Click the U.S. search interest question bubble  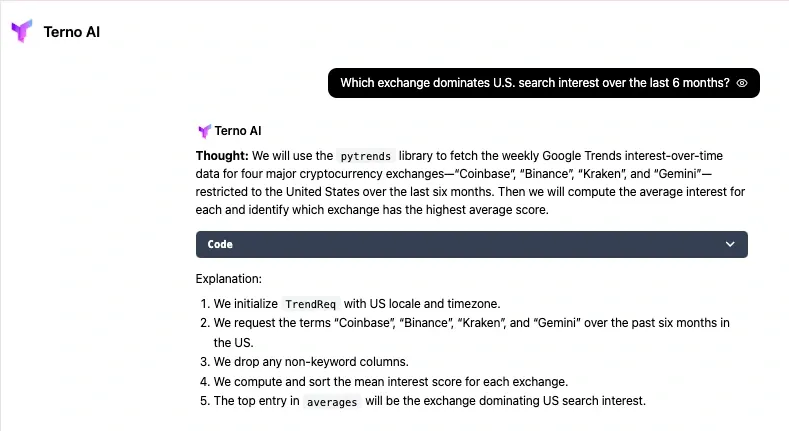coord(534,83)
